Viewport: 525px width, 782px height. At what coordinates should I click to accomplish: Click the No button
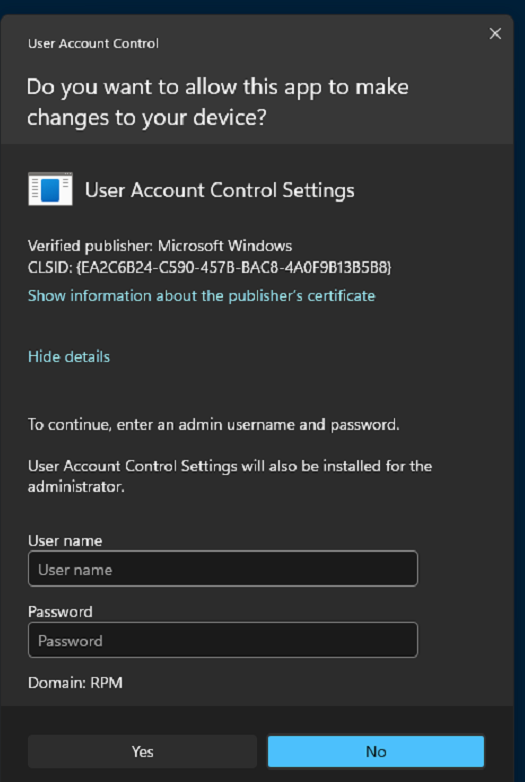[x=375, y=751]
